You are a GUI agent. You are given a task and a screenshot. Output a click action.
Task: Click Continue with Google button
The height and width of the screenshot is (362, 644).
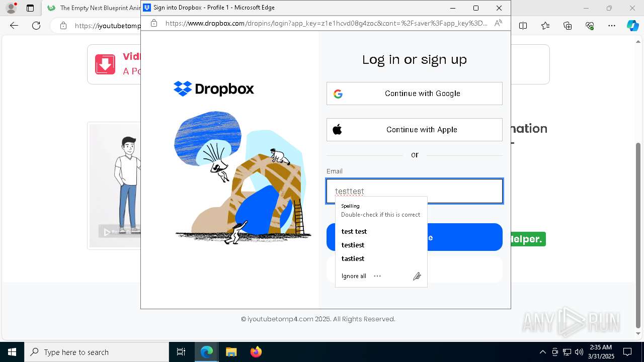pos(415,94)
